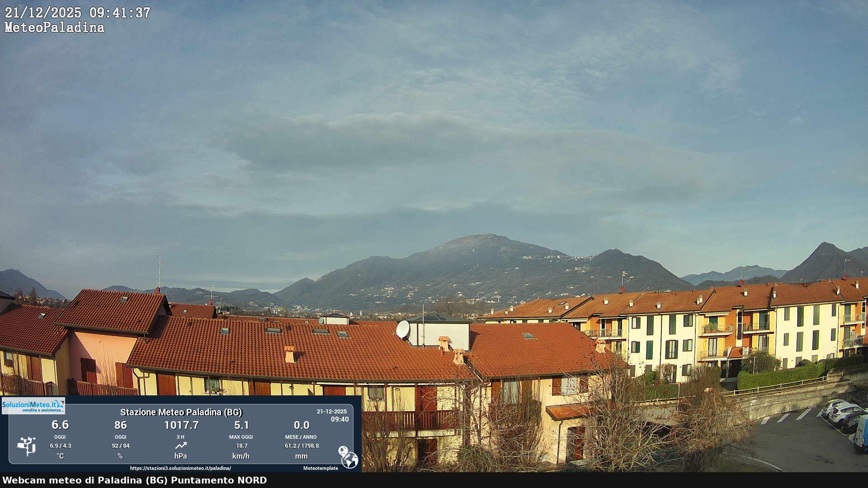Collapse the 3 H pressure history section
The image size is (868, 488).
pos(180,437)
